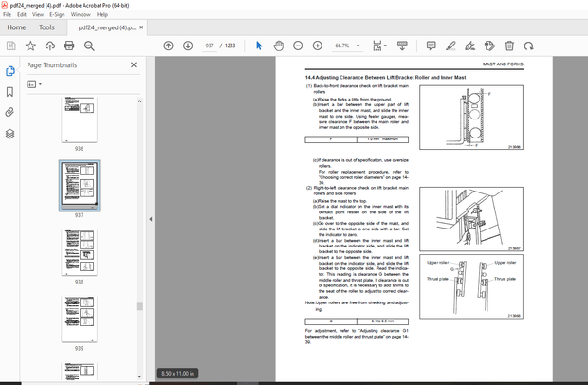Rotate page clockwise icon

[529, 46]
